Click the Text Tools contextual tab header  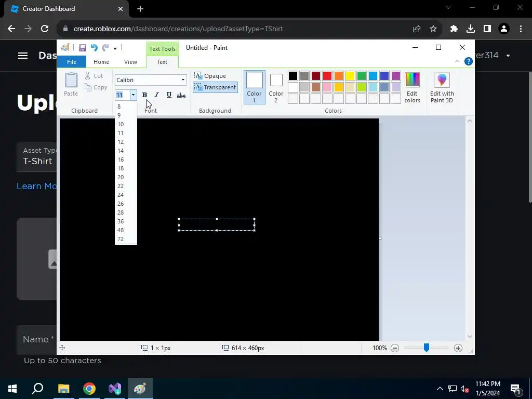(x=163, y=49)
